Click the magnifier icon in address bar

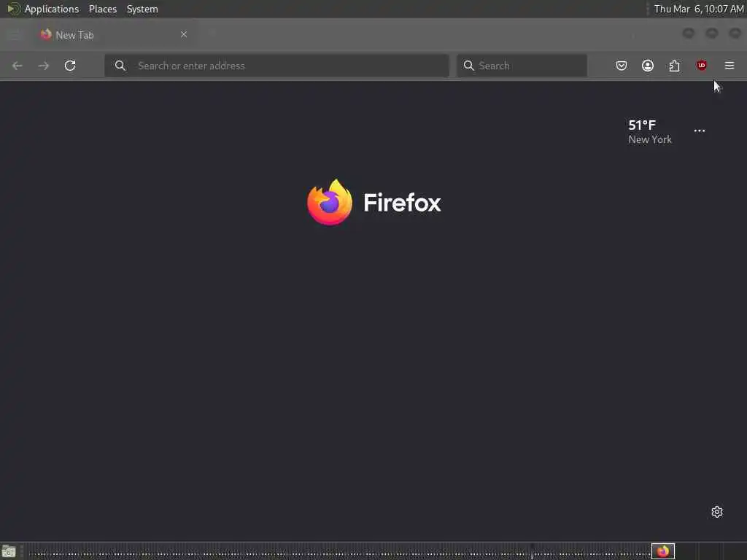(120, 66)
